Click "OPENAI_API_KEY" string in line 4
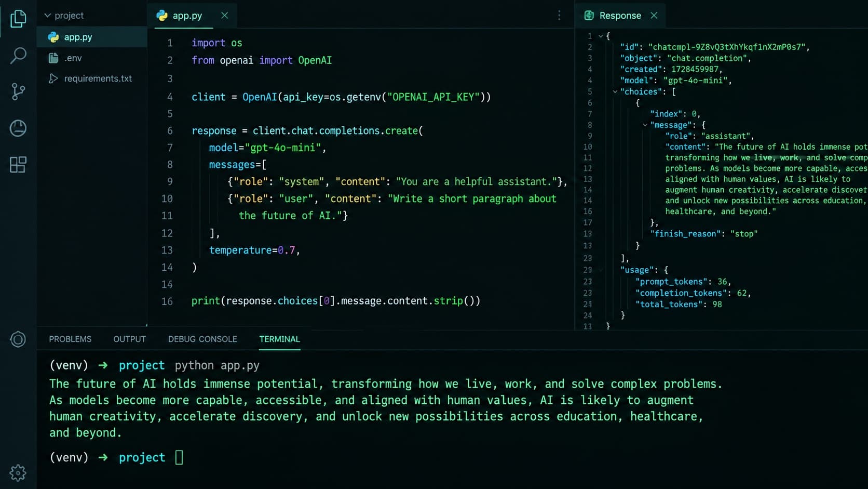 pyautogui.click(x=433, y=97)
